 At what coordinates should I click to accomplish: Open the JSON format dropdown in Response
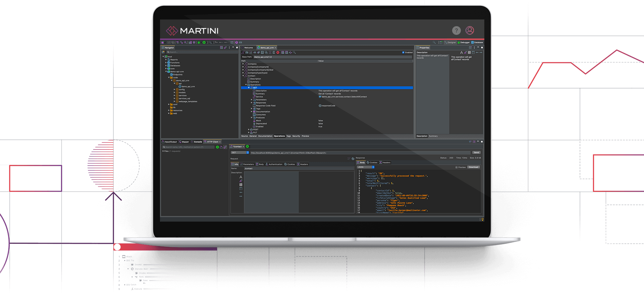[366, 167]
